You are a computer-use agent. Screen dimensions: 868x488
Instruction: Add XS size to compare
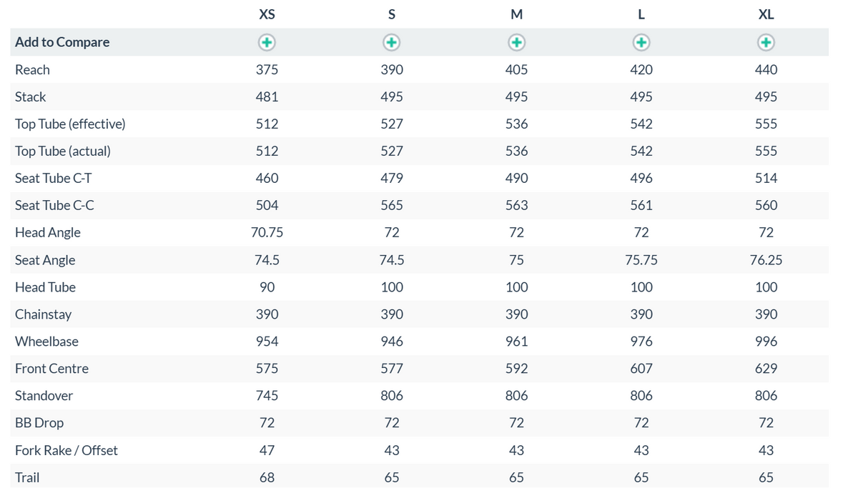[267, 43]
